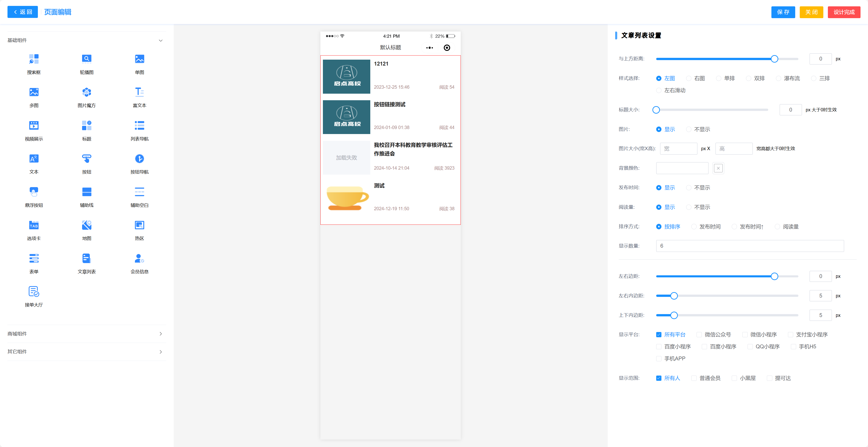Add the 轮播图 carousel component

[x=87, y=59]
